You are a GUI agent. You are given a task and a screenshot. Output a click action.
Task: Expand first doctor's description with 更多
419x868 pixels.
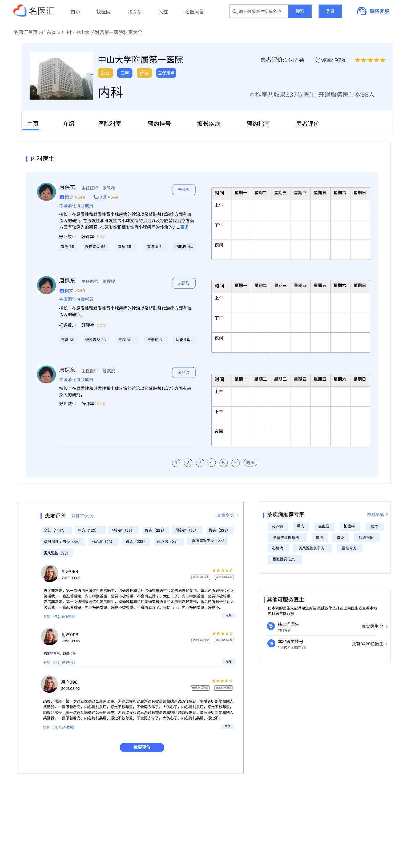click(184, 227)
